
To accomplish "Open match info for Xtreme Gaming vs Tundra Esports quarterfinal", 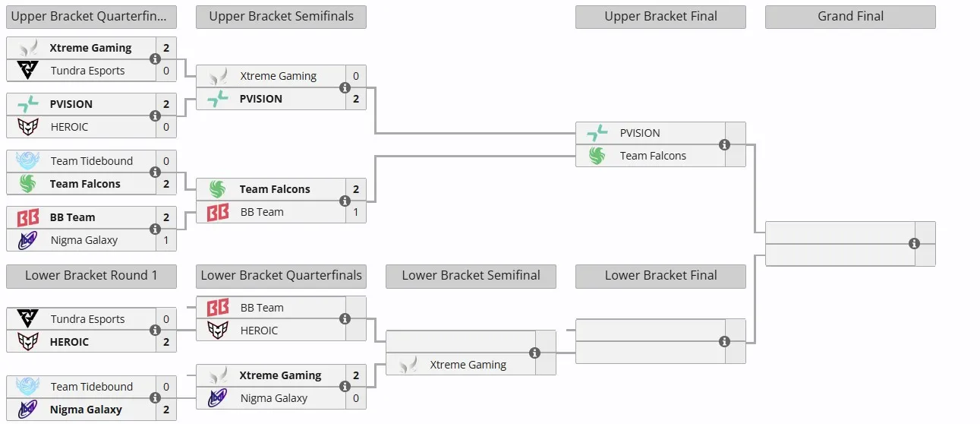I will (x=155, y=59).
